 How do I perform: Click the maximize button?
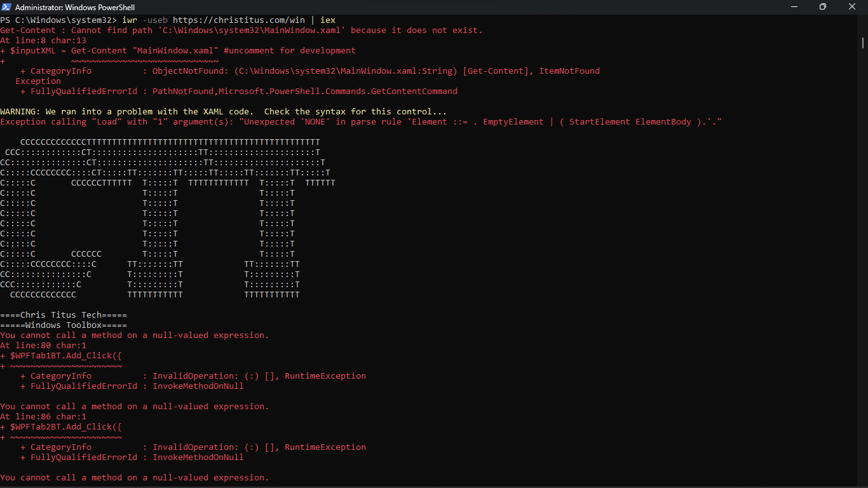pos(823,6)
